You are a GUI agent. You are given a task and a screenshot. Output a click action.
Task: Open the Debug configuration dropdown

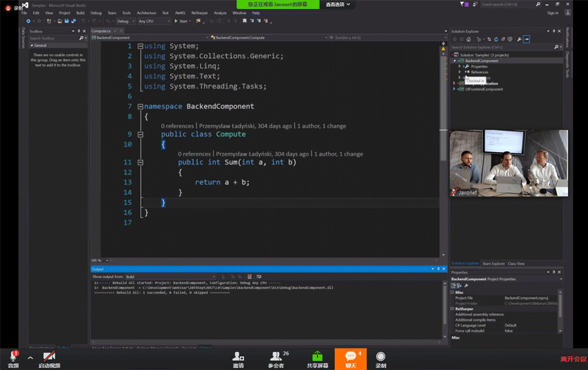point(126,21)
